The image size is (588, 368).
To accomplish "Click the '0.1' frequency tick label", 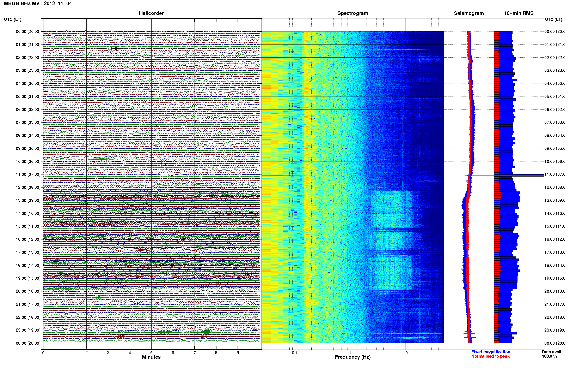I will 295,353.
